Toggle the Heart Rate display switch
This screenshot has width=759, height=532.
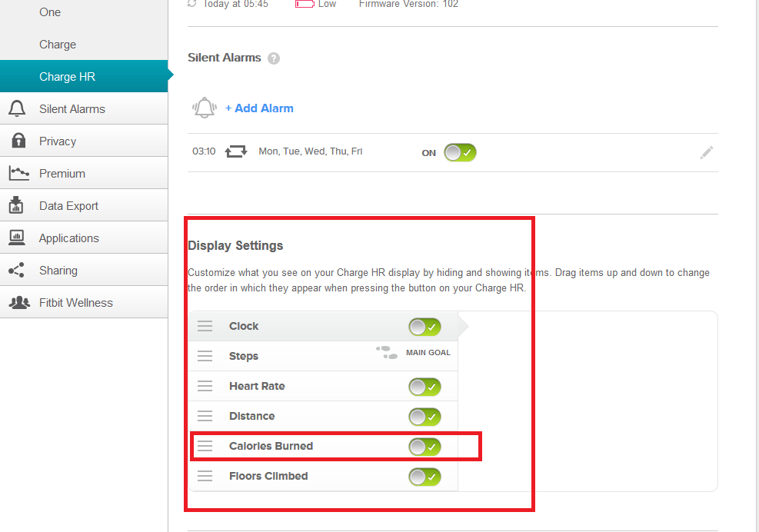424,387
